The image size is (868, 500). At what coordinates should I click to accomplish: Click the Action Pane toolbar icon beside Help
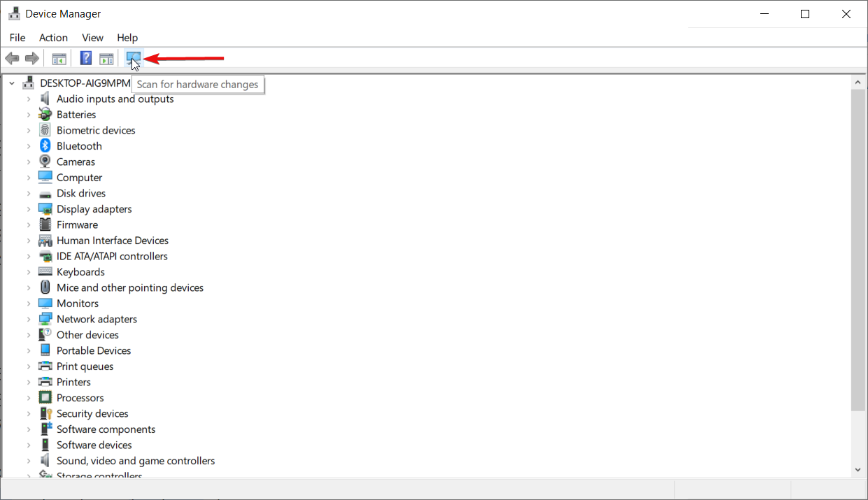106,59
